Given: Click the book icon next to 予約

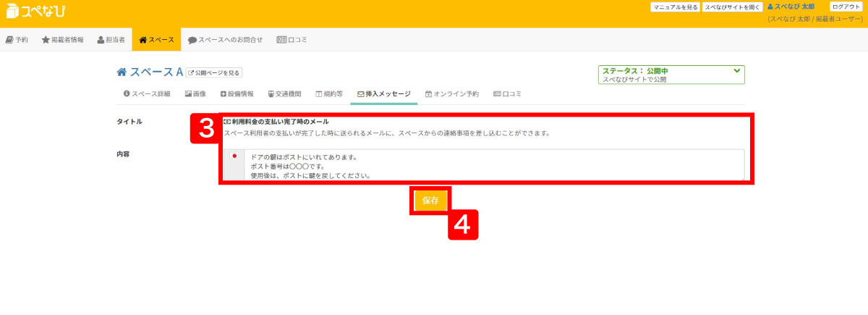Looking at the screenshot, I should (x=9, y=40).
